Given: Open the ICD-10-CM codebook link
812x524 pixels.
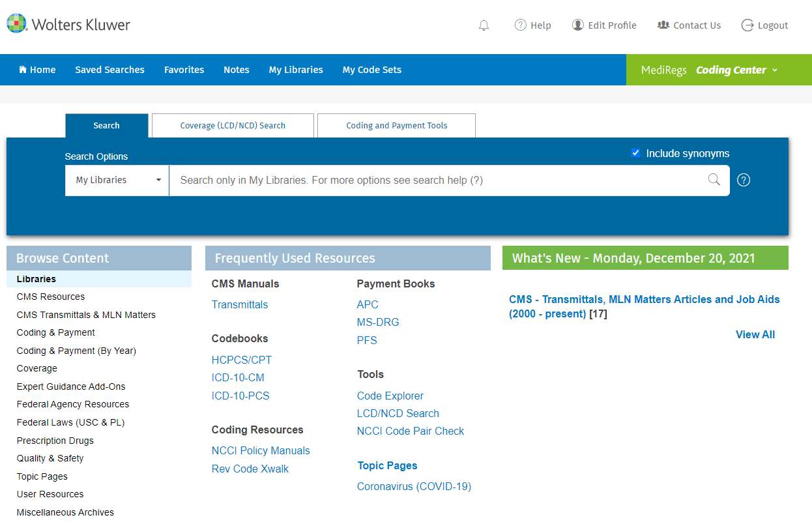Looking at the screenshot, I should coord(238,377).
